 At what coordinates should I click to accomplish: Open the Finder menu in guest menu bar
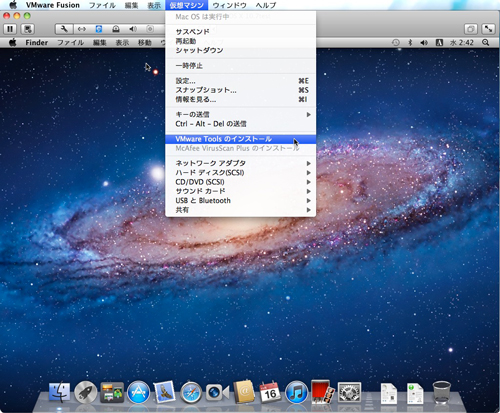(37, 42)
